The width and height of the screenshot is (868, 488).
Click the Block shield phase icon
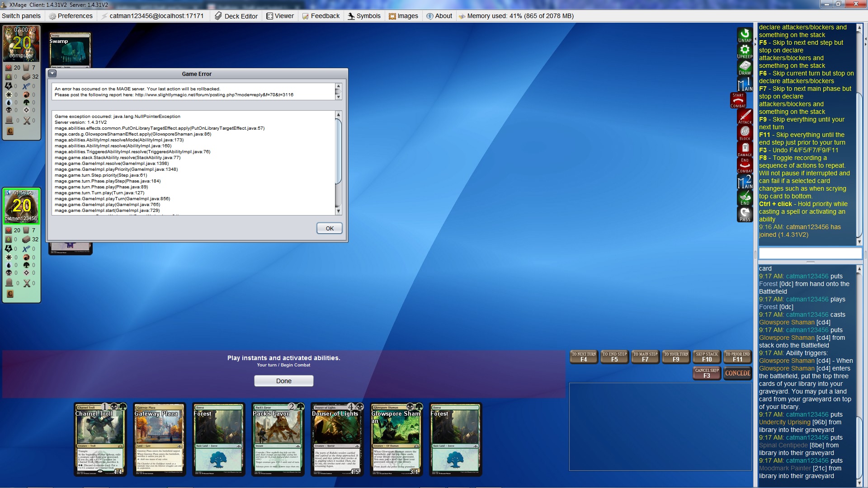point(745,133)
